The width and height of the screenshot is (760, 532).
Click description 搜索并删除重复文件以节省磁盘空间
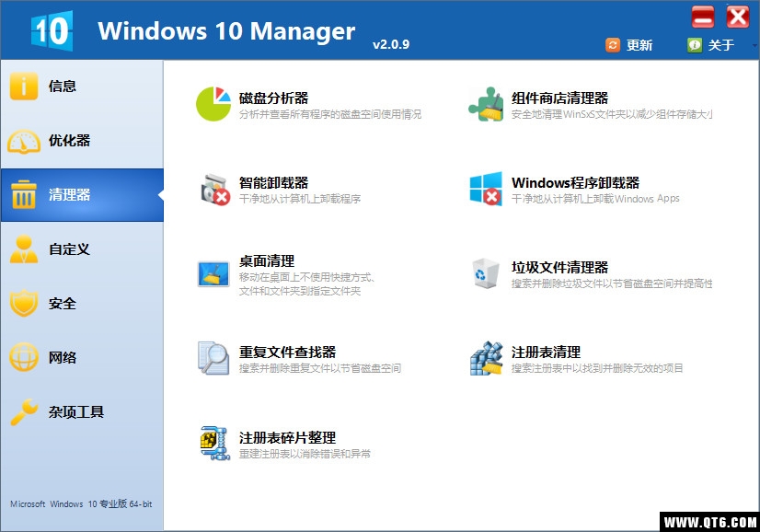[x=320, y=368]
